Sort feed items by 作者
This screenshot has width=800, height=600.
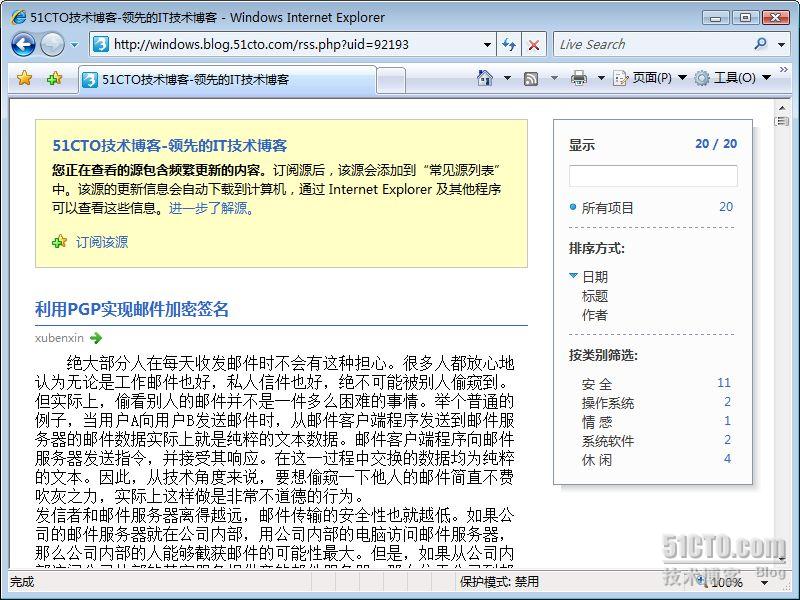coord(595,315)
